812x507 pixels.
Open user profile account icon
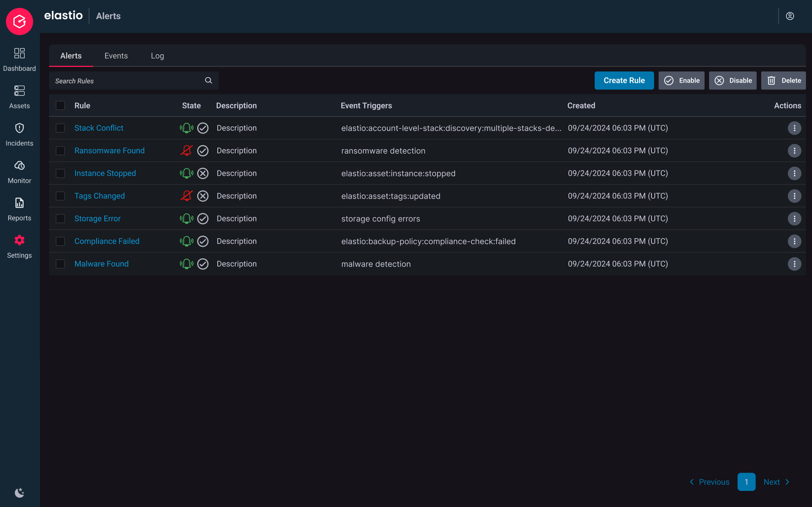pyautogui.click(x=790, y=16)
